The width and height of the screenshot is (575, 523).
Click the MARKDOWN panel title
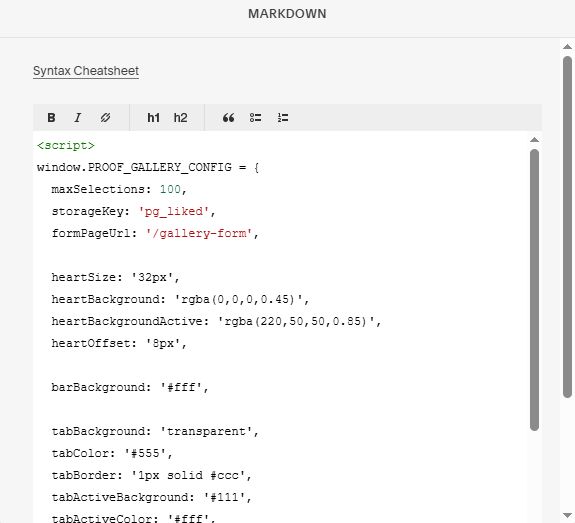287,14
